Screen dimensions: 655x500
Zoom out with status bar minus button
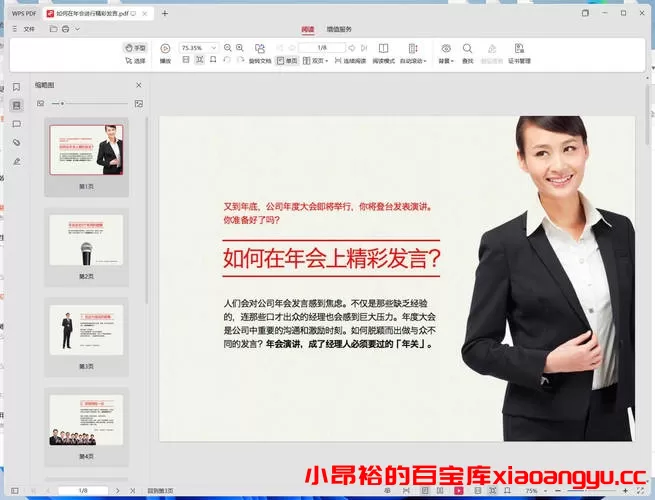pyautogui.click(x=558, y=491)
